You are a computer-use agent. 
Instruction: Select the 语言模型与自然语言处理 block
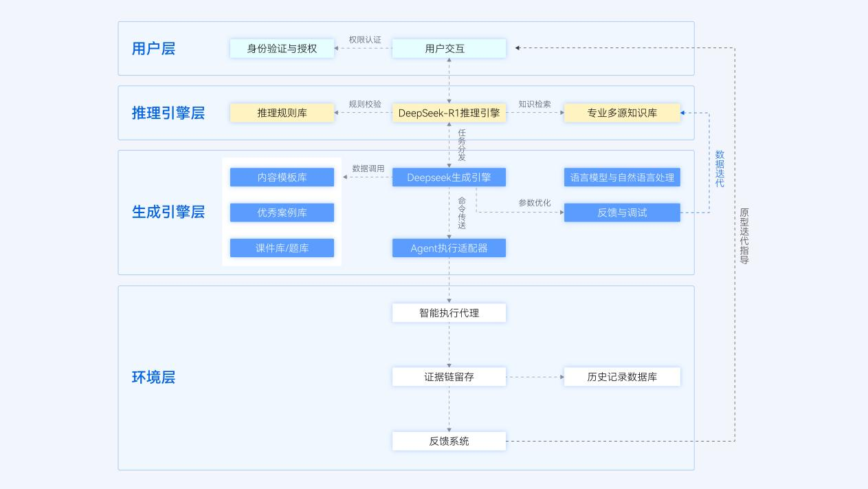(622, 177)
